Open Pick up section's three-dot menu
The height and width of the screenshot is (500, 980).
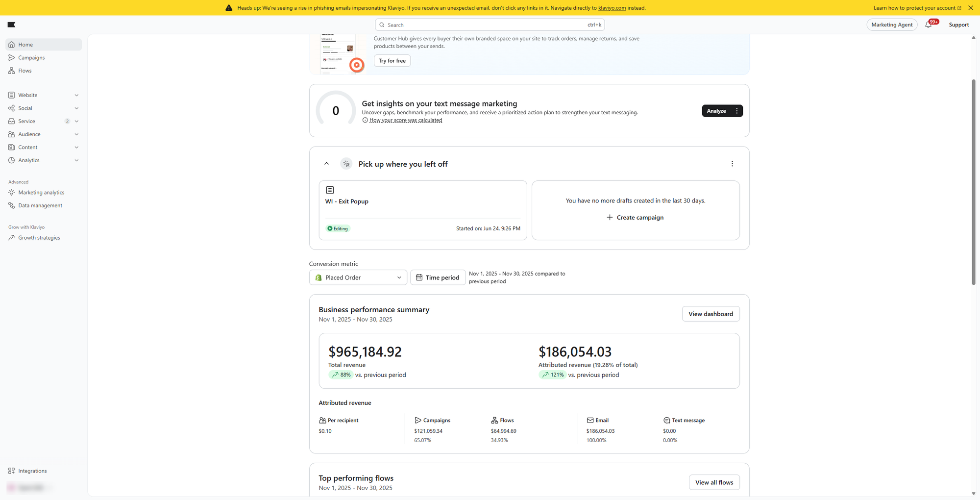[x=732, y=164]
